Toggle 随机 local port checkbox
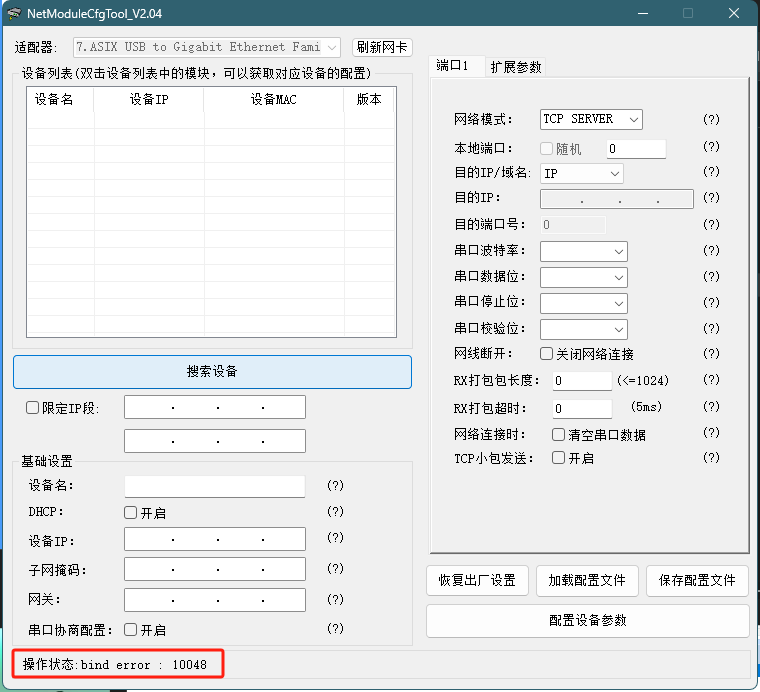The width and height of the screenshot is (760, 692). 547,148
